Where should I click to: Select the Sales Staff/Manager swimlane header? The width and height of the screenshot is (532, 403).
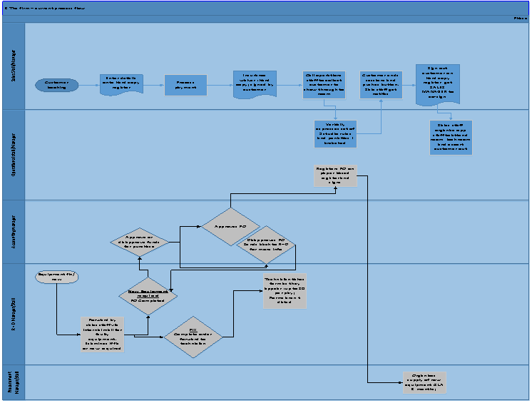click(14, 66)
